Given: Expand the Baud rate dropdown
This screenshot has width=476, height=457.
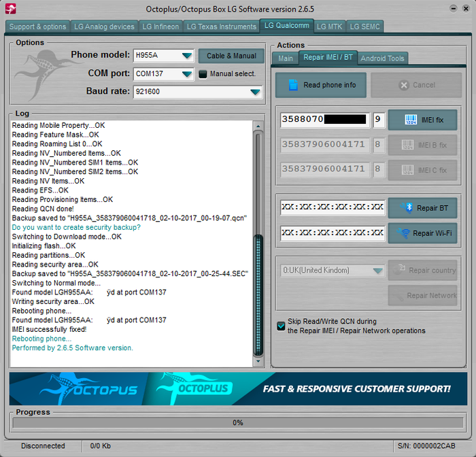Looking at the screenshot, I should coord(255,91).
